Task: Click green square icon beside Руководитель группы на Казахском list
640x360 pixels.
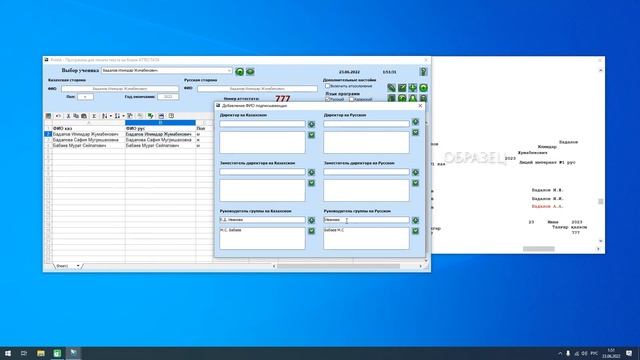Action: pos(311,231)
